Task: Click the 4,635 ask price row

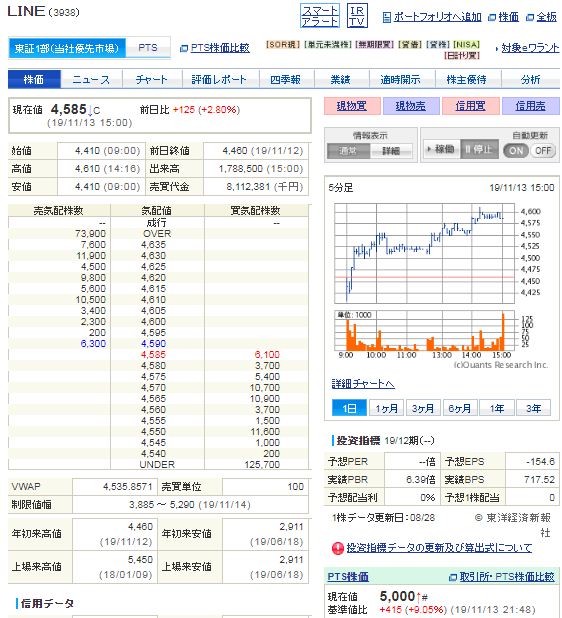Action: (158, 245)
